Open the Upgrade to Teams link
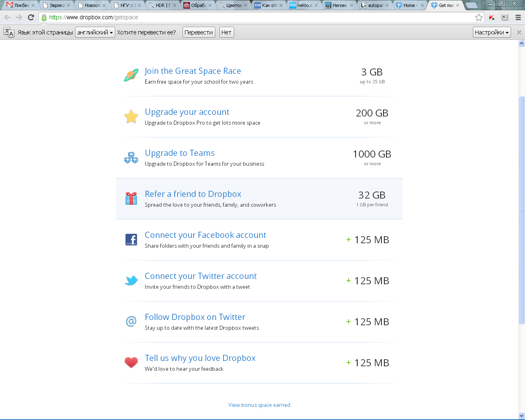Viewport: 525px width, 420px height. [180, 153]
